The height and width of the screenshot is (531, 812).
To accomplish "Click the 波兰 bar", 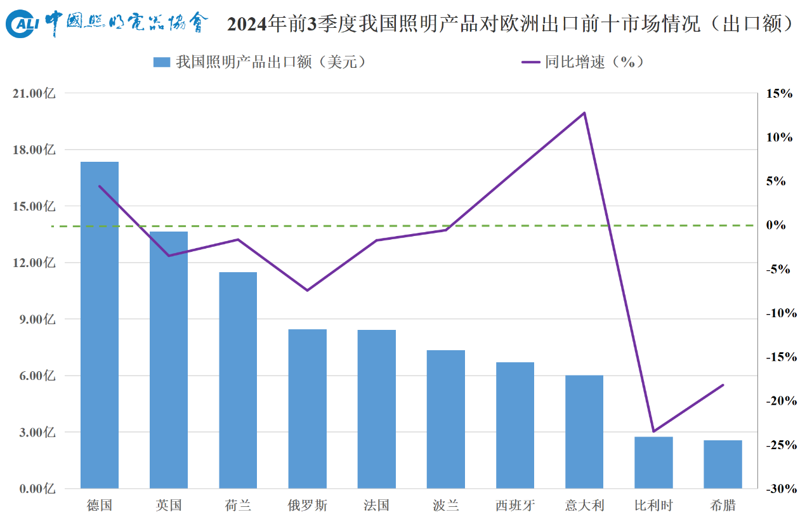I will coord(445,419).
